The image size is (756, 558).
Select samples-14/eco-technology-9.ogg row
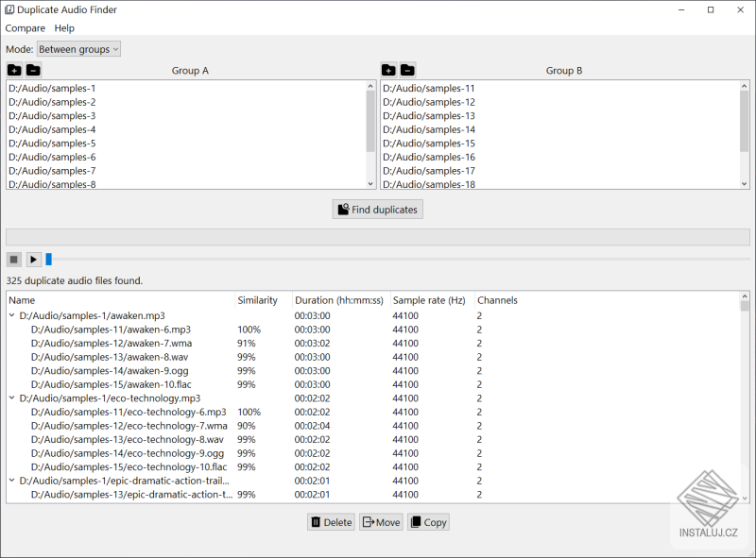click(x=373, y=453)
